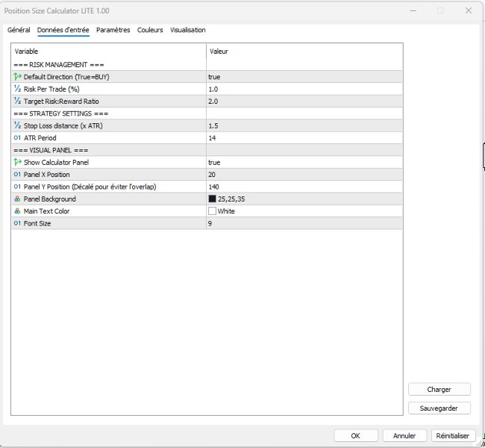Image resolution: width=485 pixels, height=448 pixels.
Task: Click the Panel Background value 25,25,35
Action: [x=231, y=199]
